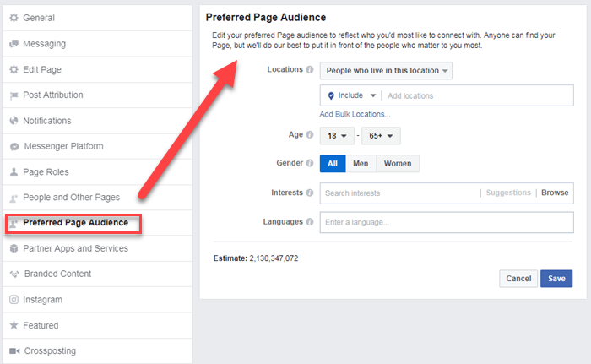Viewport: 591px width, 364px height.
Task: Click the location pin icon in Include
Action: pos(331,95)
